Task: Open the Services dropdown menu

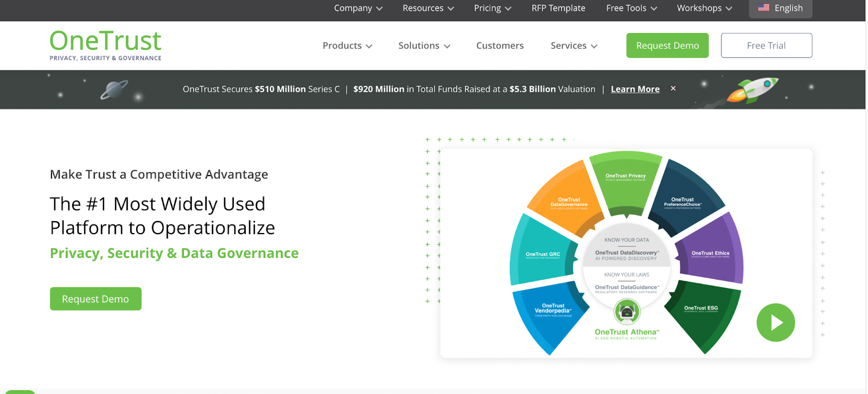Action: click(574, 46)
